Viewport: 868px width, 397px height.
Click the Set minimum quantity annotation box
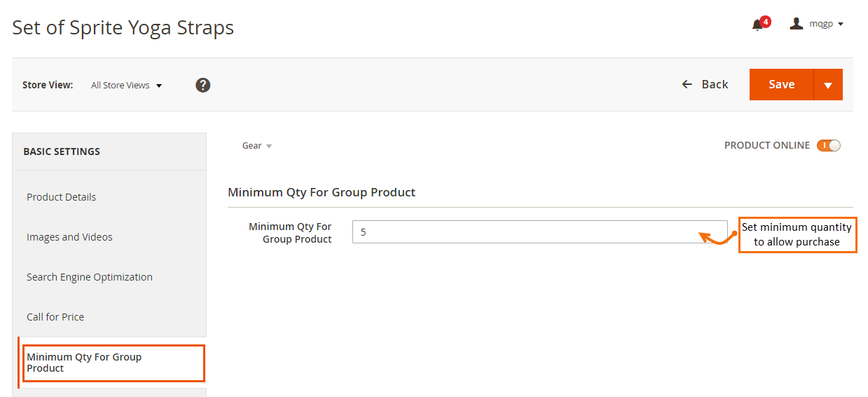click(797, 234)
